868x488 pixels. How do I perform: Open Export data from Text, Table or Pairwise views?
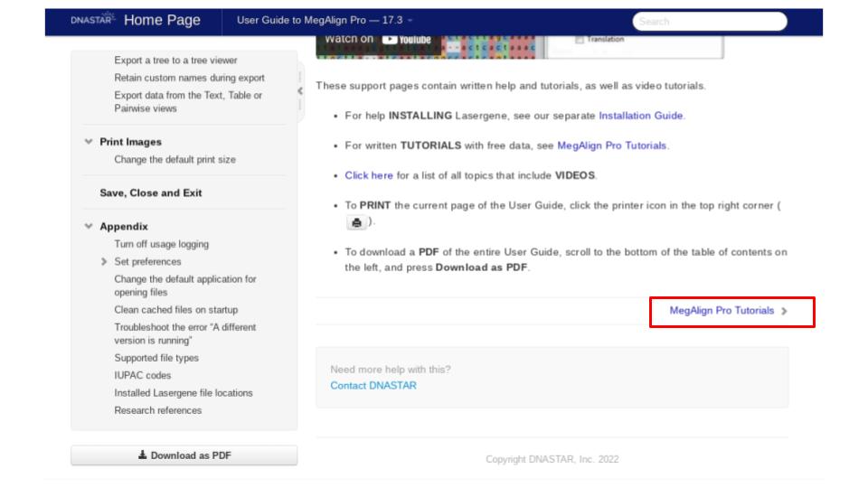(x=188, y=102)
